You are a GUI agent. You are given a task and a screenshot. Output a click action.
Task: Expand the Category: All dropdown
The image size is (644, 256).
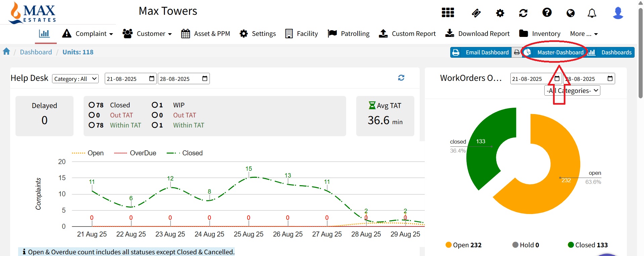pyautogui.click(x=75, y=79)
